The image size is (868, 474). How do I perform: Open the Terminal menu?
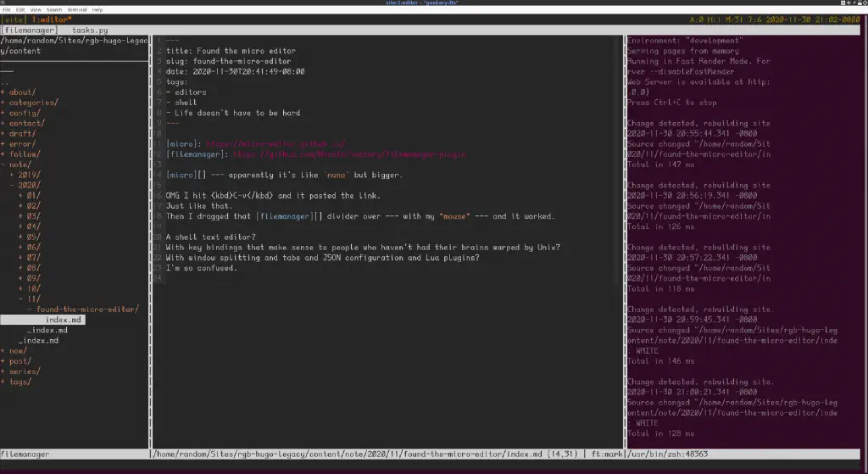click(x=77, y=9)
